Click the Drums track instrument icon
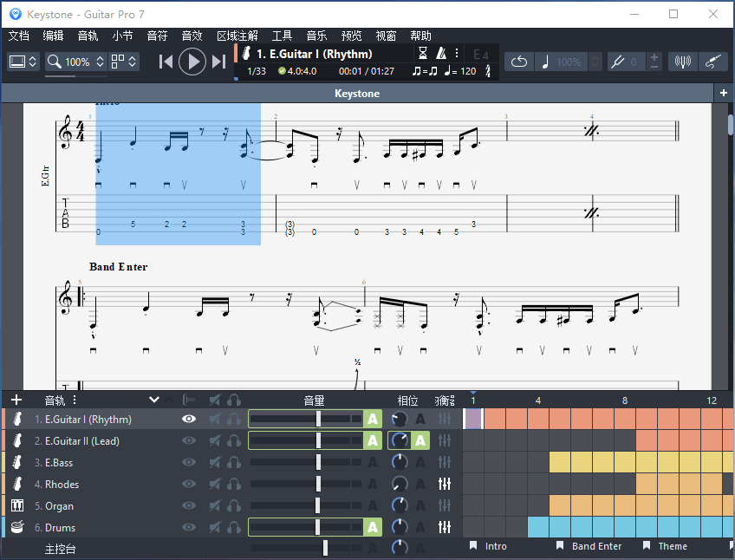The width and height of the screenshot is (735, 560). tap(17, 527)
